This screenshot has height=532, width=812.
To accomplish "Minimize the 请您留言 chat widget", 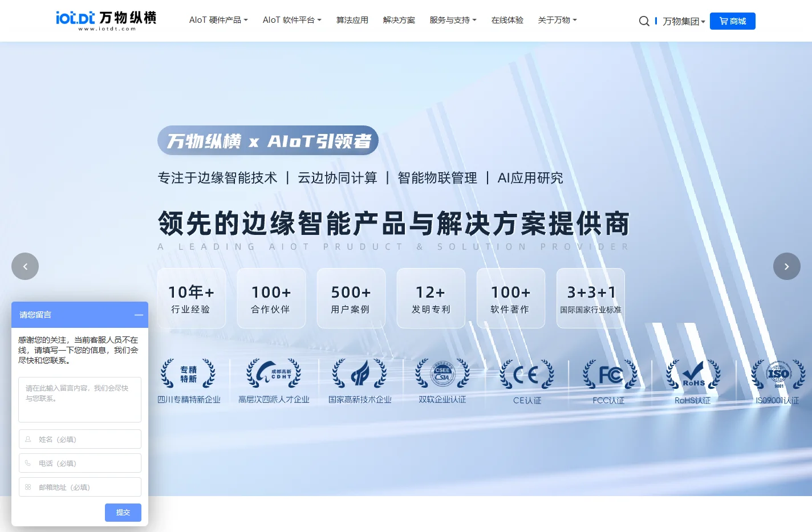I will coord(139,315).
